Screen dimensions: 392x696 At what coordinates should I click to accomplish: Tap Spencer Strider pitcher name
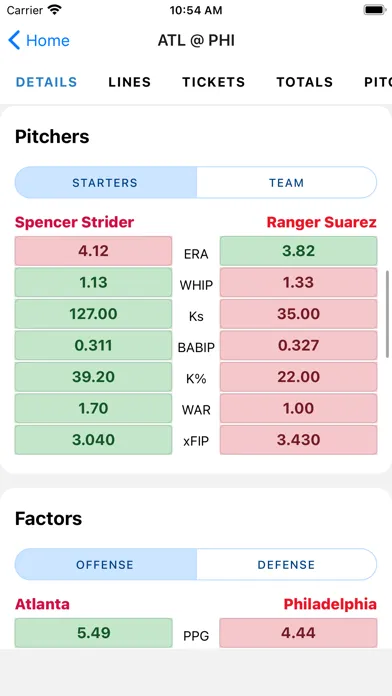(x=75, y=222)
